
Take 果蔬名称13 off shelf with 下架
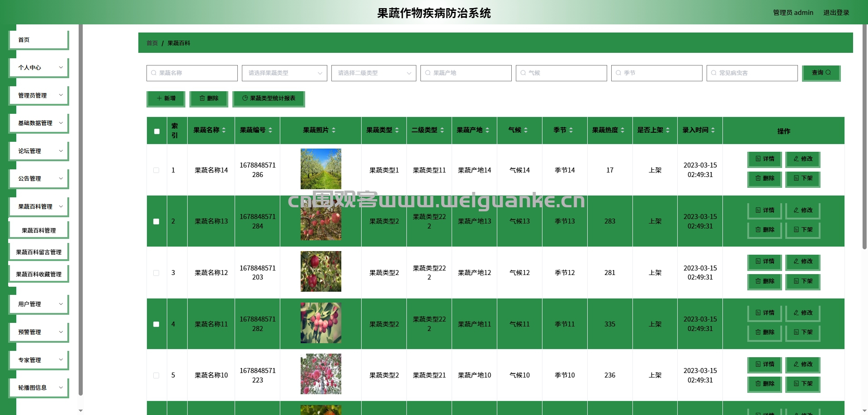click(803, 230)
